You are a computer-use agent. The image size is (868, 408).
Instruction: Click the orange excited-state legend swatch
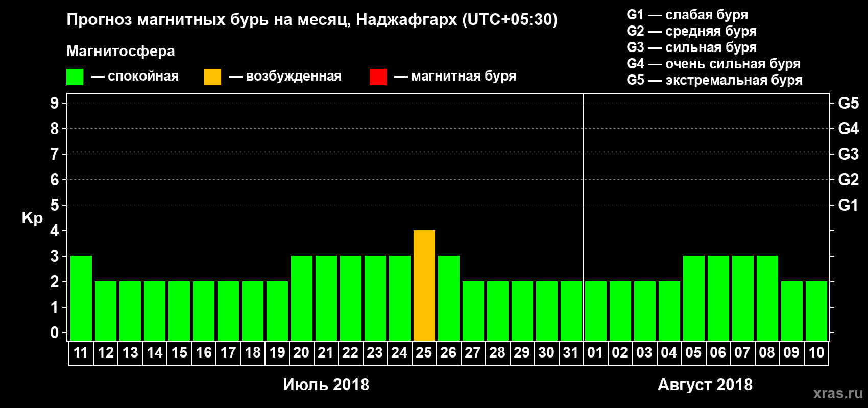tap(212, 77)
